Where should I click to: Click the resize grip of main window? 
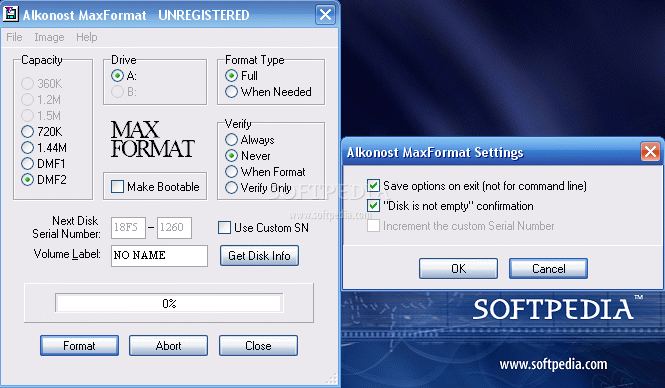click(x=332, y=379)
